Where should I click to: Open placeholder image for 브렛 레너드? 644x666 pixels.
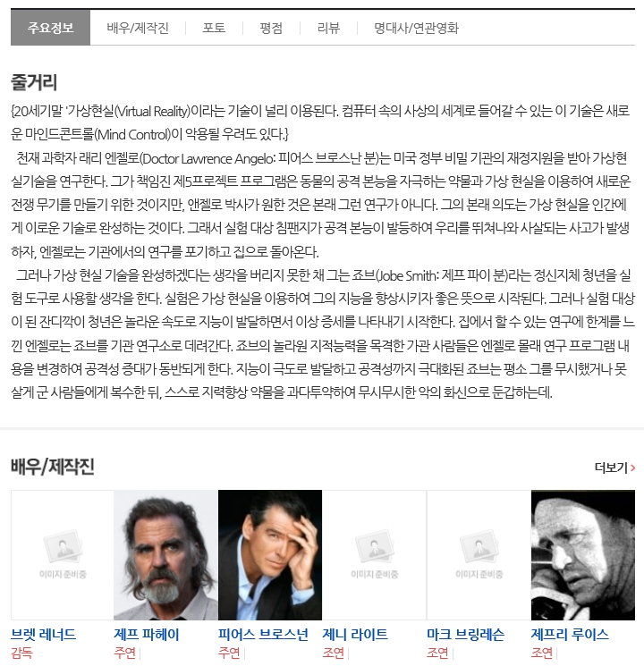coord(63,555)
